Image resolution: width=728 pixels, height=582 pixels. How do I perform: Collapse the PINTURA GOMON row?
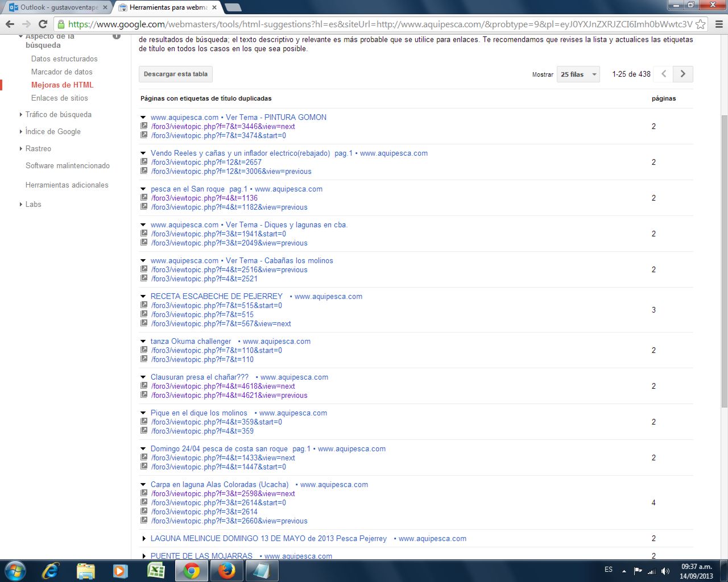tap(143, 117)
